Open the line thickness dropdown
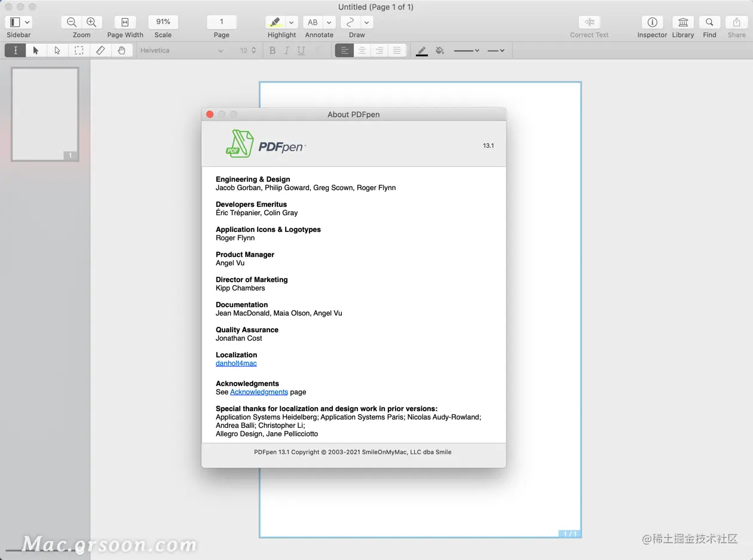The width and height of the screenshot is (753, 560). (467, 51)
